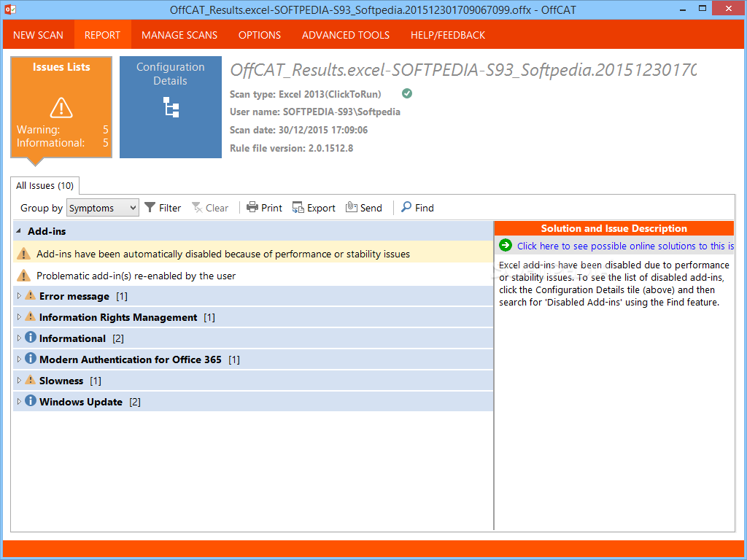Screen dimensions: 747x560
Task: Click the tree icon on Configuration Details tile
Action: pos(171,107)
